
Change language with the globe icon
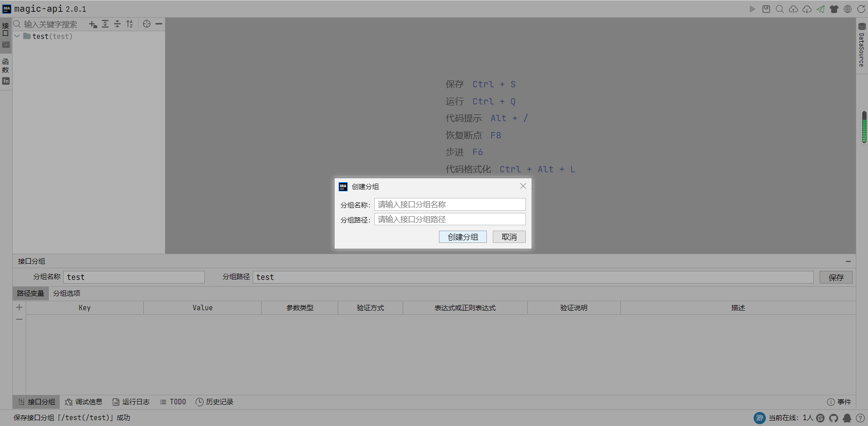(848, 9)
